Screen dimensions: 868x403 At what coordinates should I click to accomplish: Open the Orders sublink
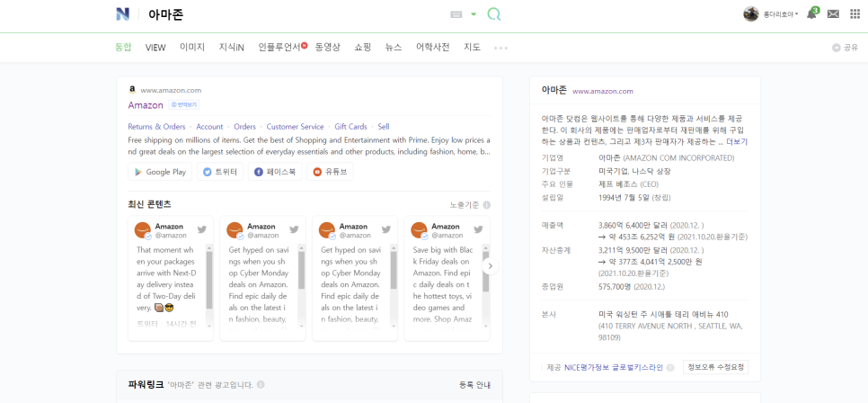(244, 127)
